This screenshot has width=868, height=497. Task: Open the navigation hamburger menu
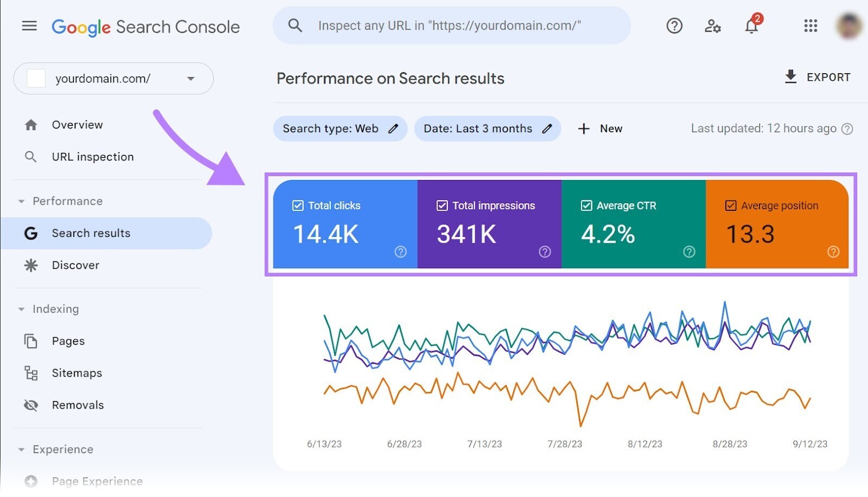29,25
